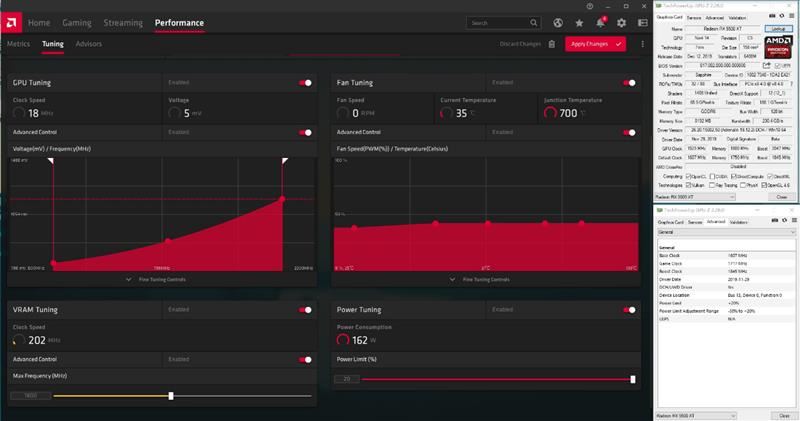
Task: Toggle Advanced Control switch under GPU Tuning
Action: (x=305, y=133)
